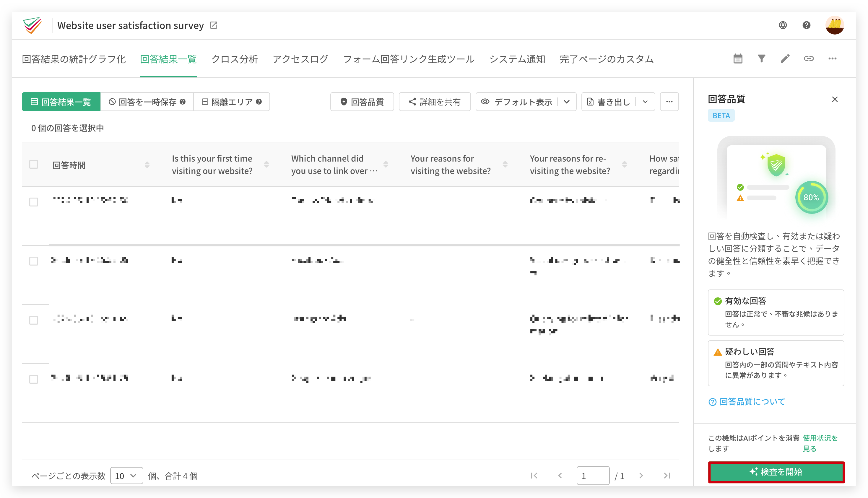This screenshot has width=868, height=498.
Task: Jump to last page arrow
Action: tap(667, 476)
